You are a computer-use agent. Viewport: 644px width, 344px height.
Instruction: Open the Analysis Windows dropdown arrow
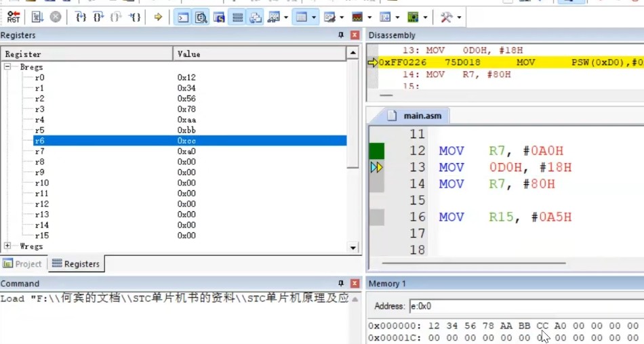pyautogui.click(x=369, y=17)
